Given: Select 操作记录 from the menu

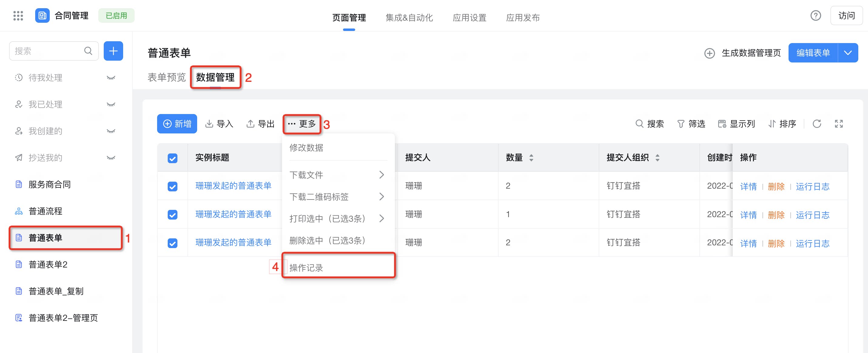Looking at the screenshot, I should pyautogui.click(x=338, y=268).
